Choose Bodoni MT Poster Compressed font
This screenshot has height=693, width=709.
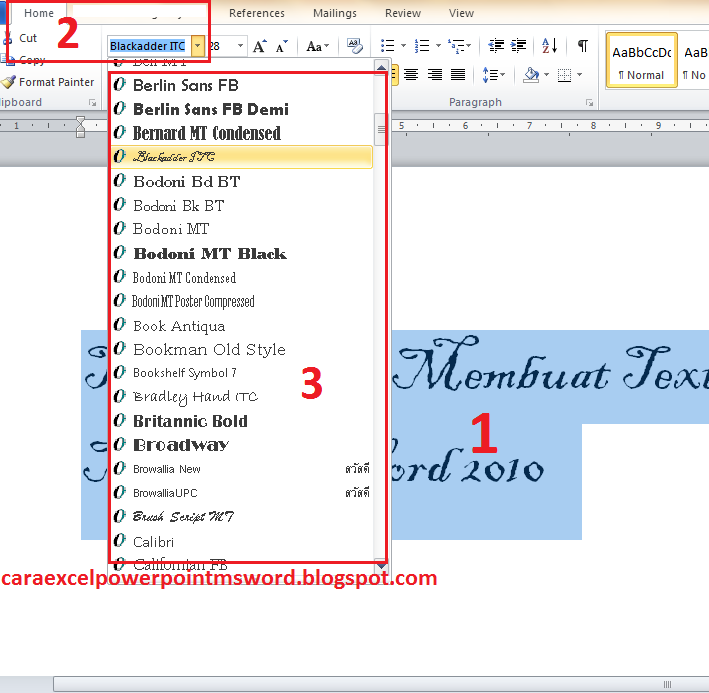(242, 301)
